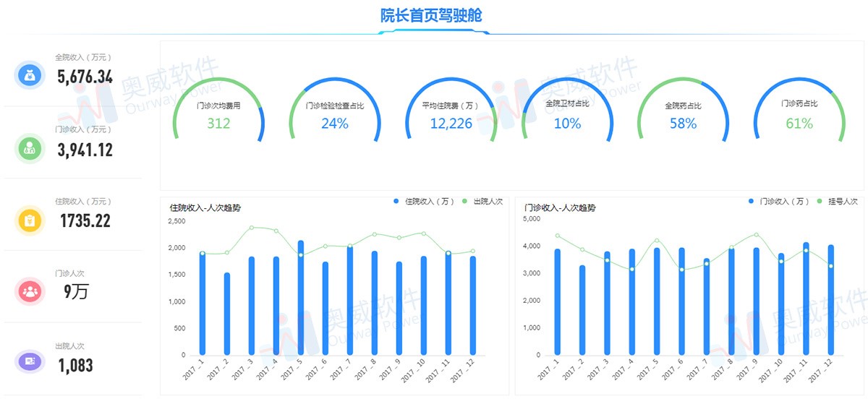
Task: Click the value 1735.22 for 住院收入
Action: pos(85,221)
